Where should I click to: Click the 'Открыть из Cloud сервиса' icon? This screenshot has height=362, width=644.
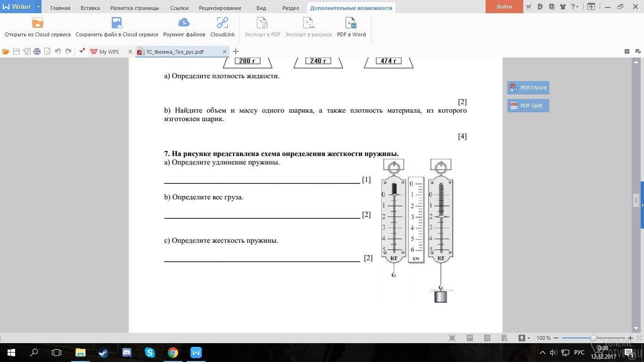(37, 23)
